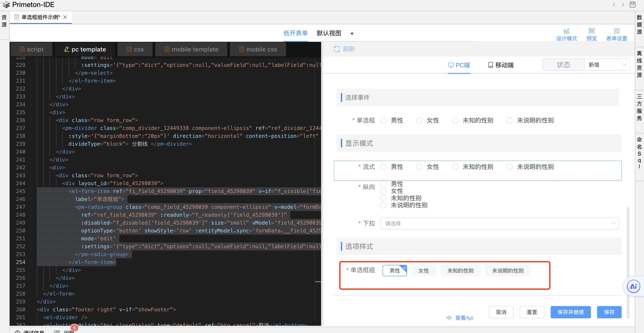Select 女性 radio in 单选框 row
Screen dimensions: 644x333
419,120
